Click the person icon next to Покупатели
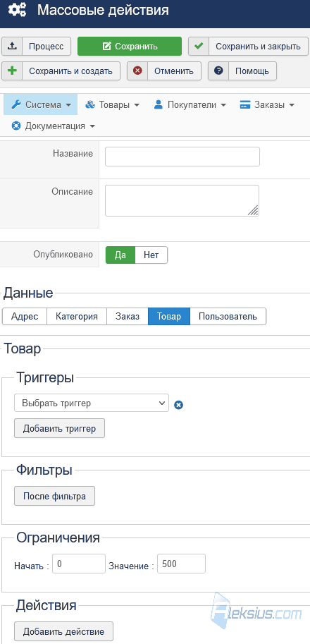This screenshot has height=644, width=310. (159, 104)
